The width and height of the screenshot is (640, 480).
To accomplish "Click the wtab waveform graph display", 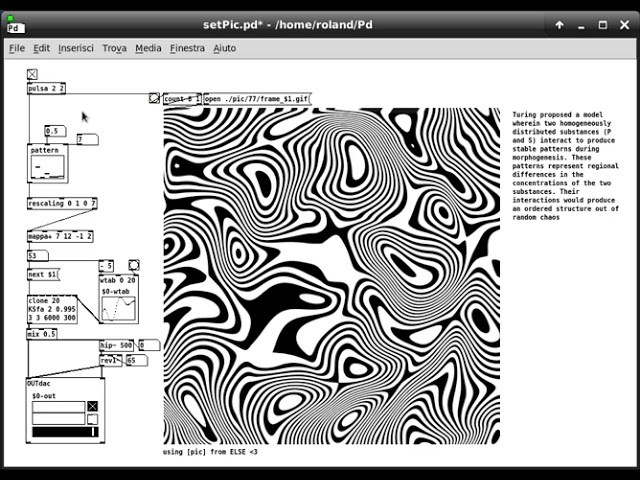I will (x=118, y=309).
